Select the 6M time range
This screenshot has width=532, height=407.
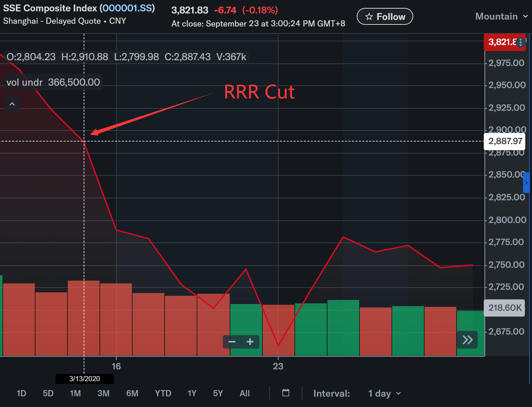(132, 393)
